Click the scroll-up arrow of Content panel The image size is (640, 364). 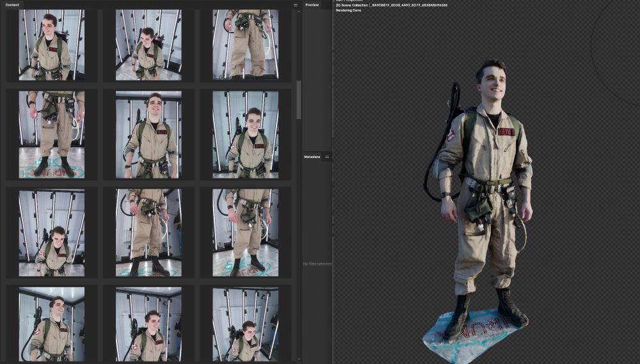299,12
